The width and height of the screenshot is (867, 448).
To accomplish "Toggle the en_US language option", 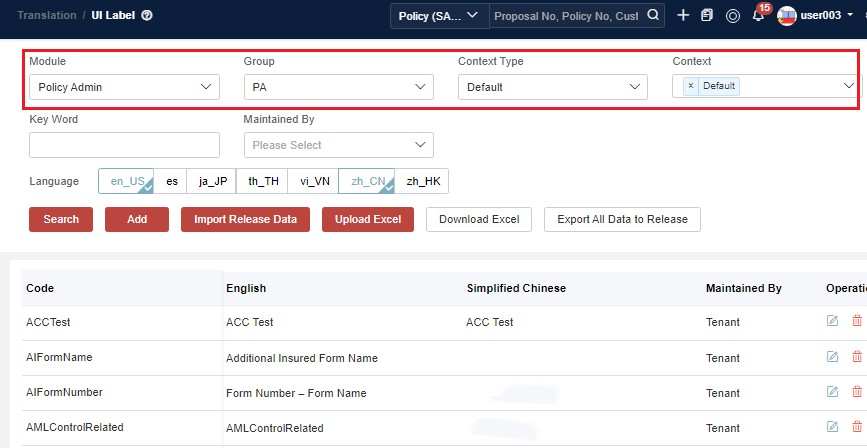I will (126, 181).
